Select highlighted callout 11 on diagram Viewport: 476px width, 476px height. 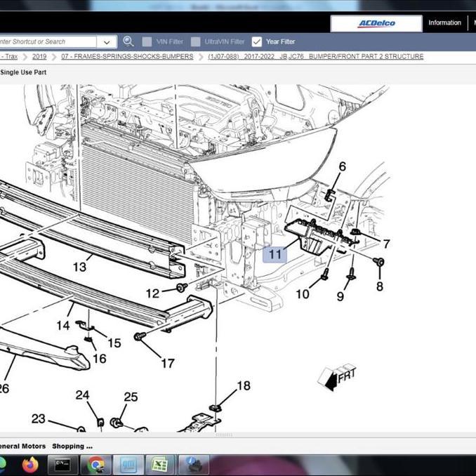tap(275, 254)
